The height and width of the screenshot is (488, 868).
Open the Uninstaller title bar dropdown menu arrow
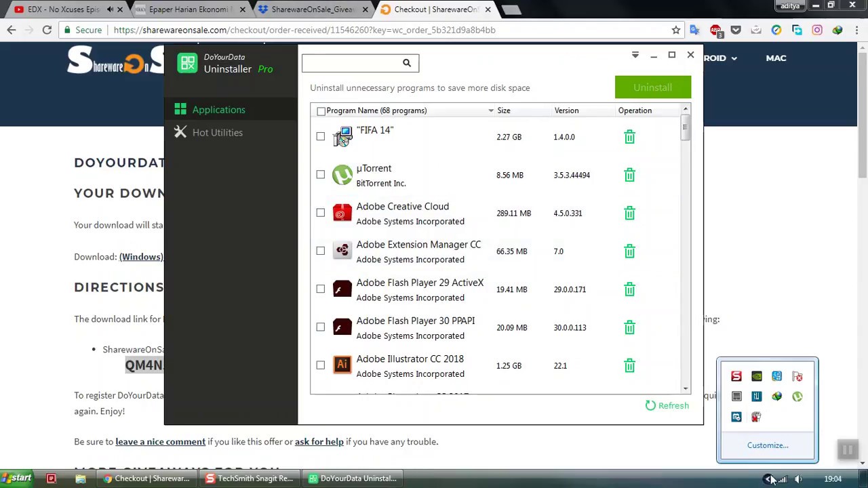coord(635,55)
